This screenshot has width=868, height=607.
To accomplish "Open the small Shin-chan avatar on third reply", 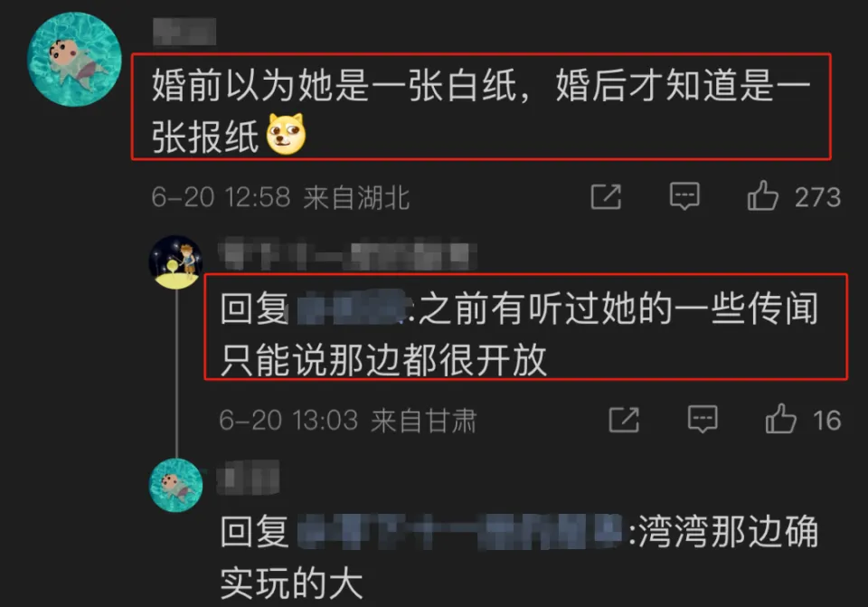I will pyautogui.click(x=176, y=485).
